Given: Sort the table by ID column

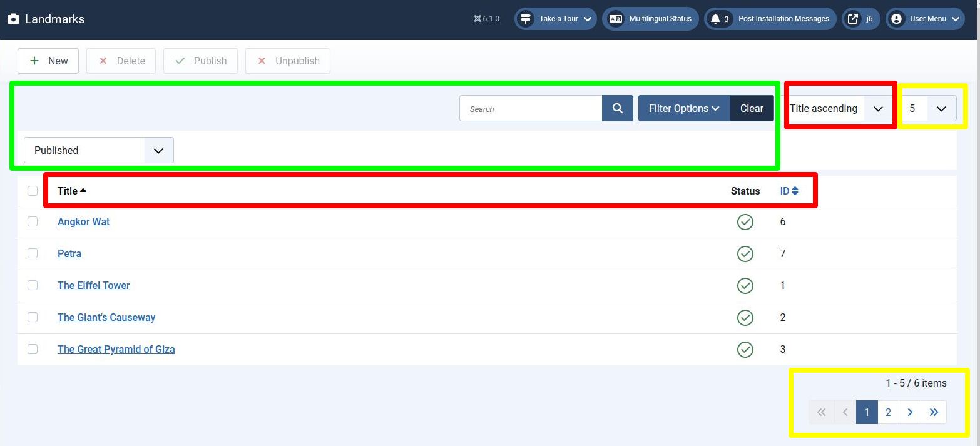Looking at the screenshot, I should (789, 191).
